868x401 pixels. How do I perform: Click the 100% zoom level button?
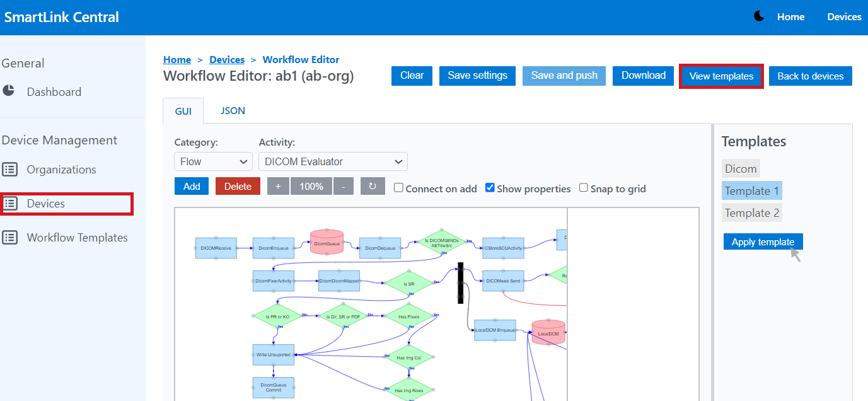tap(311, 186)
